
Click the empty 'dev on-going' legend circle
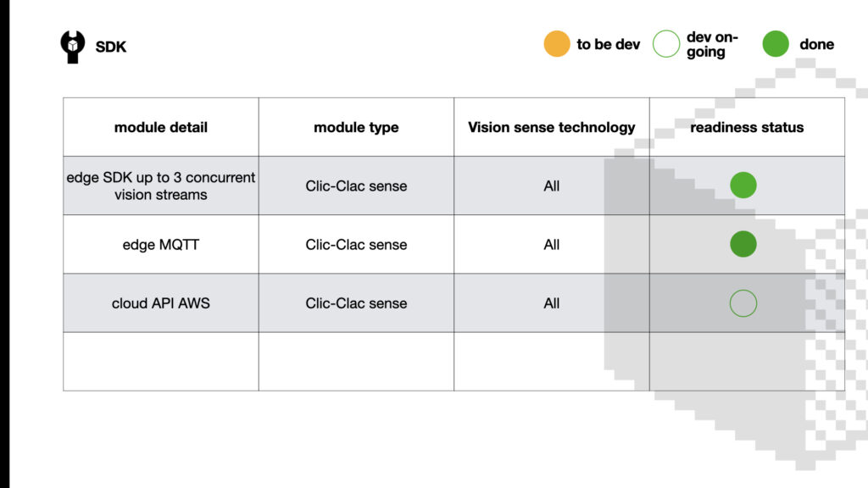(x=666, y=44)
